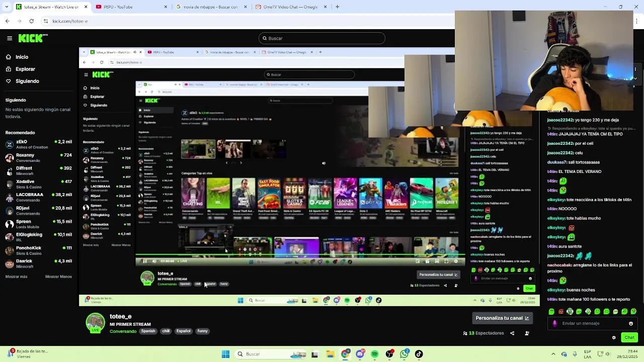Open Xodaiive recommended channel

click(39, 184)
